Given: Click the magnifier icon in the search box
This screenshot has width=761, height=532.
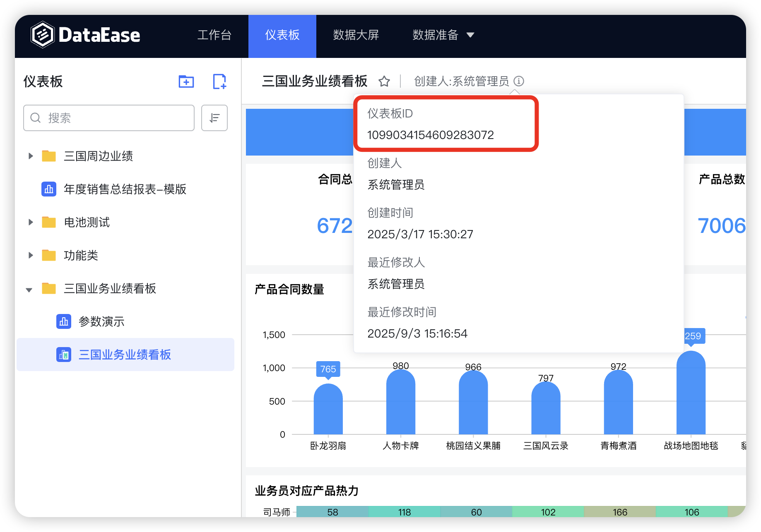Looking at the screenshot, I should click(x=35, y=118).
